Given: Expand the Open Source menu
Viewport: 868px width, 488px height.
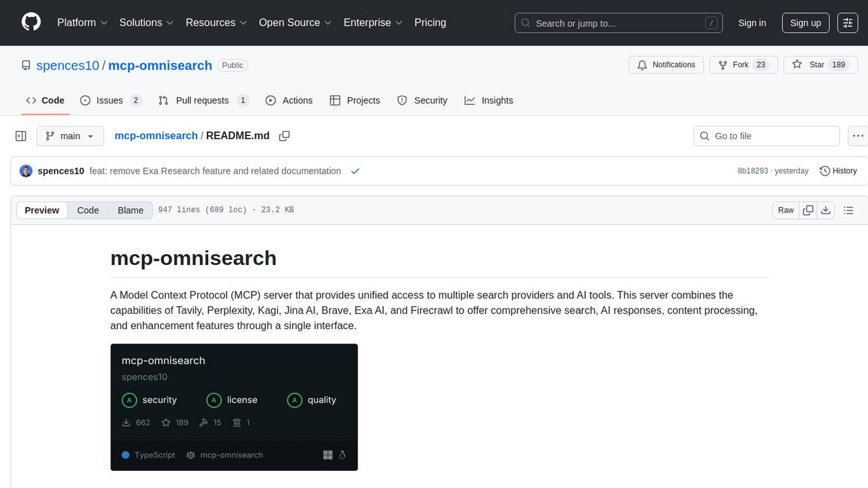Looking at the screenshot, I should [295, 22].
